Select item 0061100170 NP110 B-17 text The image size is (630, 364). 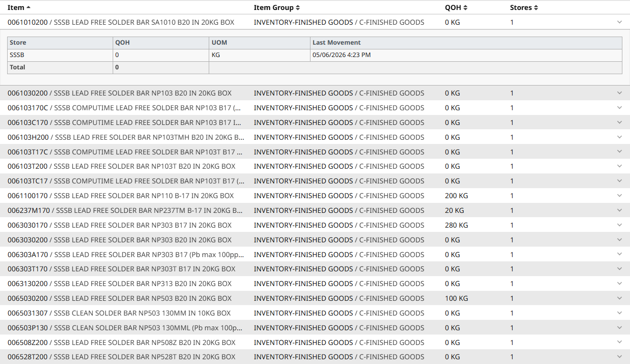coord(121,196)
